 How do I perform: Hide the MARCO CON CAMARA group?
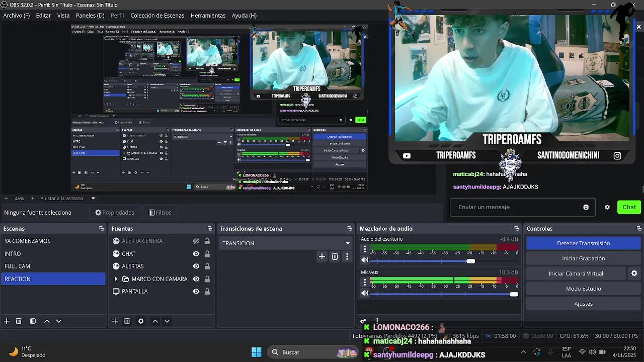point(196,279)
